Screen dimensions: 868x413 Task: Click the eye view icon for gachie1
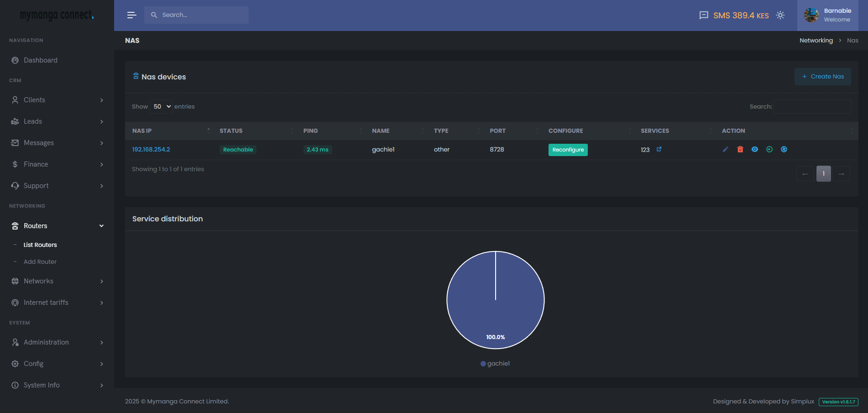(x=755, y=150)
